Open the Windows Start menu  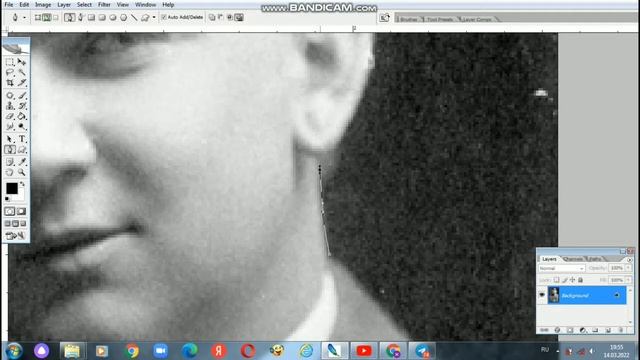(x=13, y=351)
